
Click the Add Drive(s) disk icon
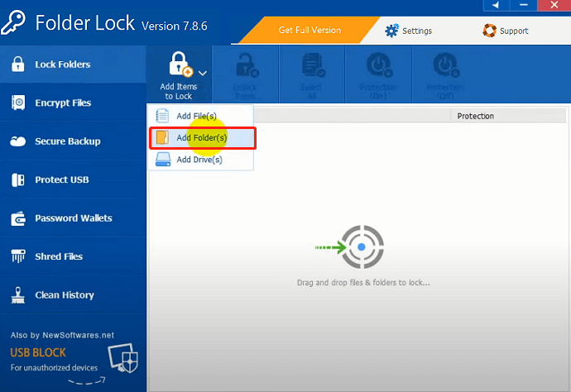(163, 160)
